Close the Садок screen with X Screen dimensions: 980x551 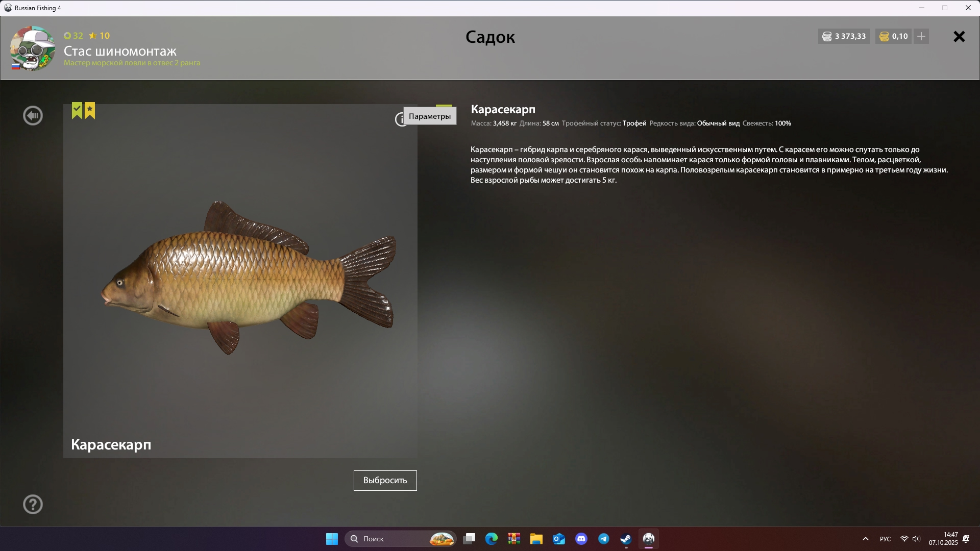[959, 37]
